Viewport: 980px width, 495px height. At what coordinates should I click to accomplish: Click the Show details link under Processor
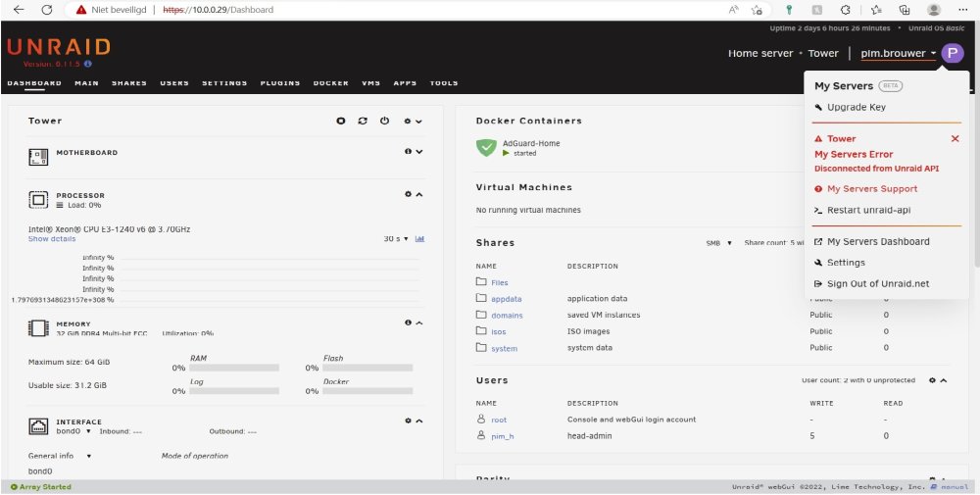coord(52,239)
